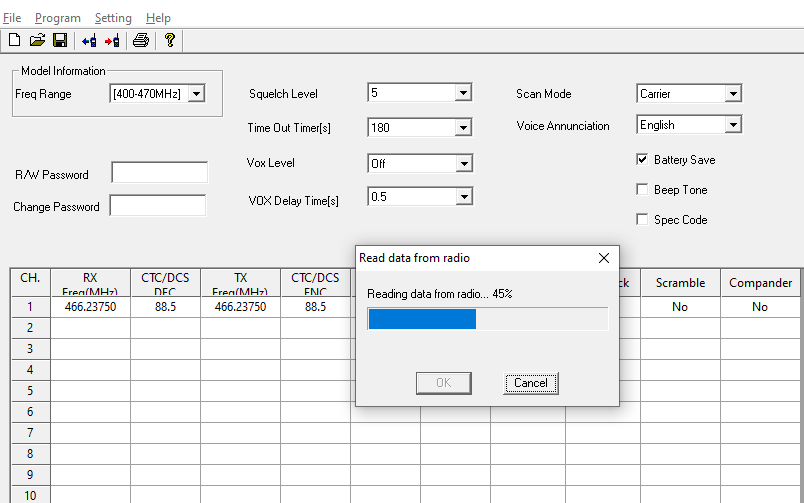Open help via the question mark icon
The height and width of the screenshot is (503, 804).
pos(170,40)
